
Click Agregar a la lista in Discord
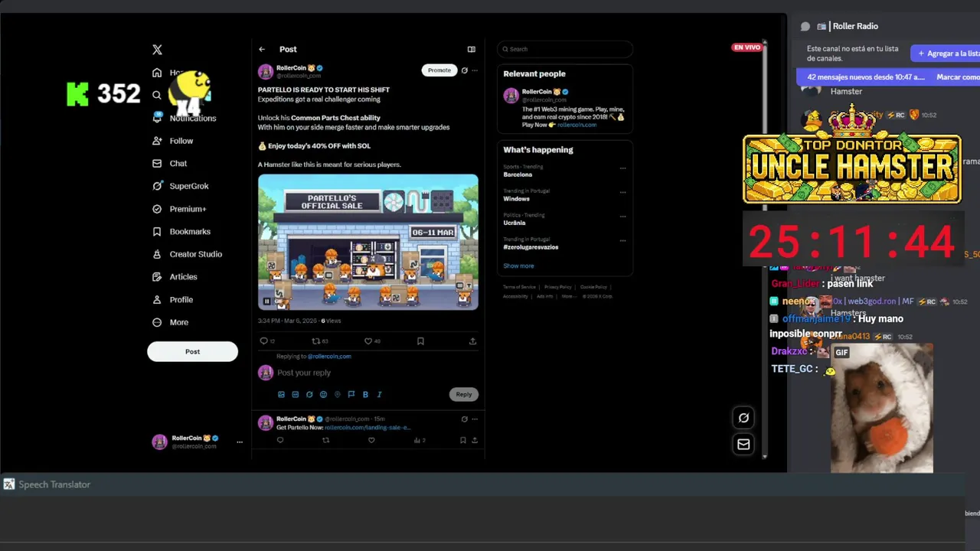pos(946,54)
